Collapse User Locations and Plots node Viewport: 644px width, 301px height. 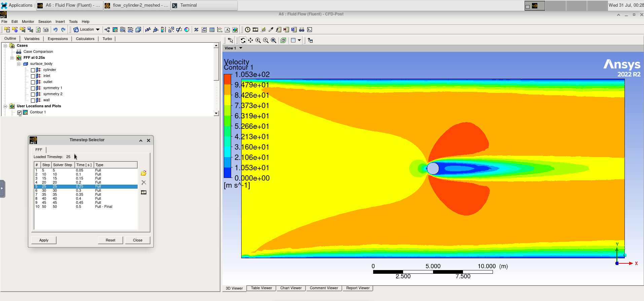pos(5,106)
